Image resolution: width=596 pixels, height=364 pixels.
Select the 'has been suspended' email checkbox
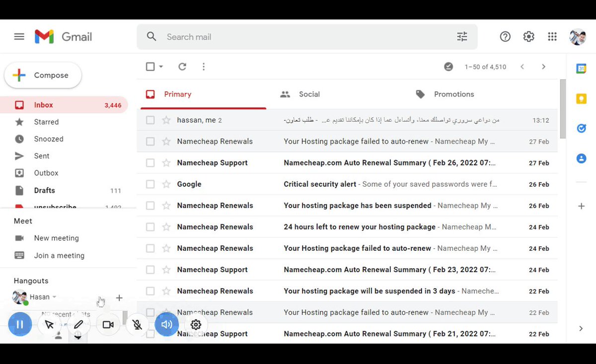150,206
